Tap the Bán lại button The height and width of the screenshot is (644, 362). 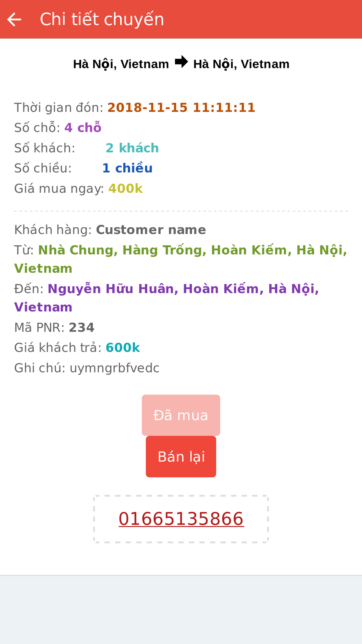(x=181, y=457)
